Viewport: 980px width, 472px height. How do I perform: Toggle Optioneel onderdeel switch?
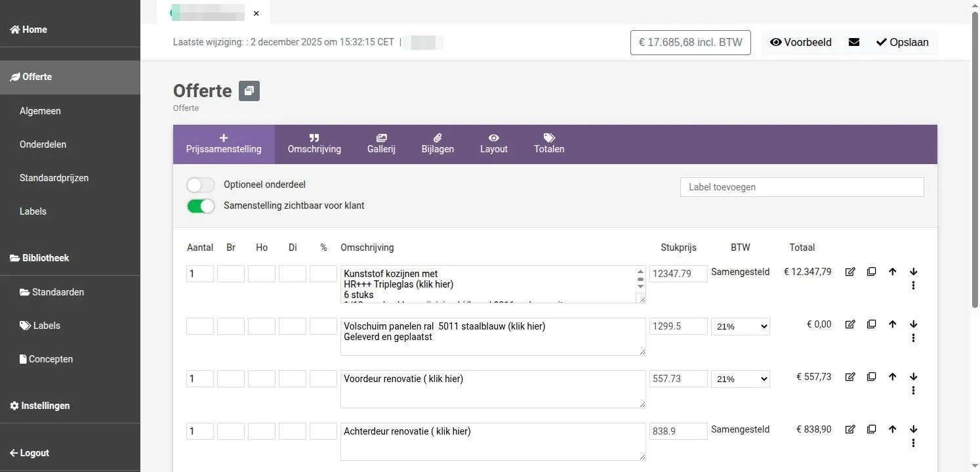(x=201, y=185)
